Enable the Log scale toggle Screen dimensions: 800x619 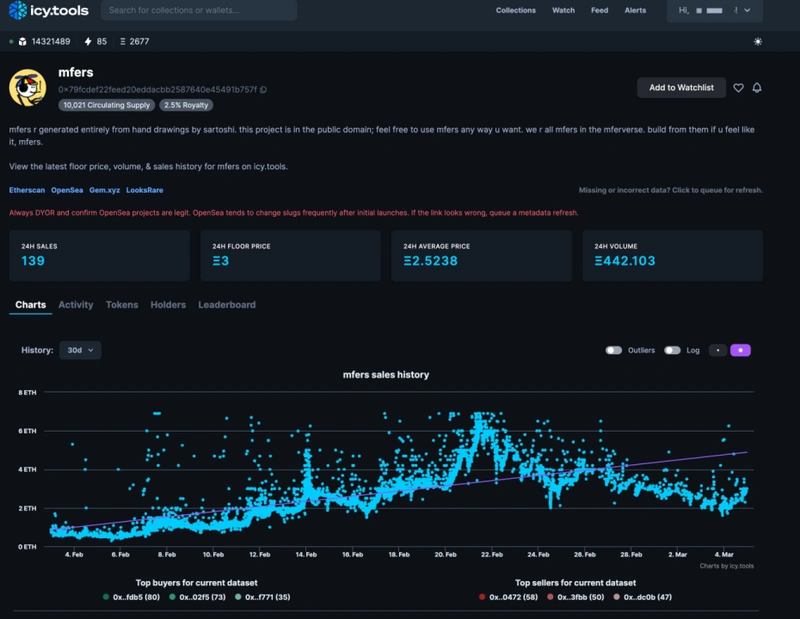(x=672, y=350)
